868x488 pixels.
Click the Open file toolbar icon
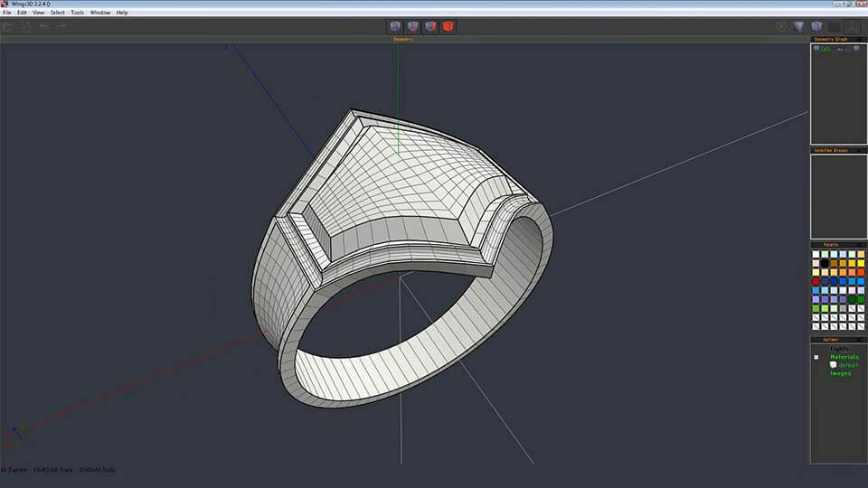pos(8,26)
